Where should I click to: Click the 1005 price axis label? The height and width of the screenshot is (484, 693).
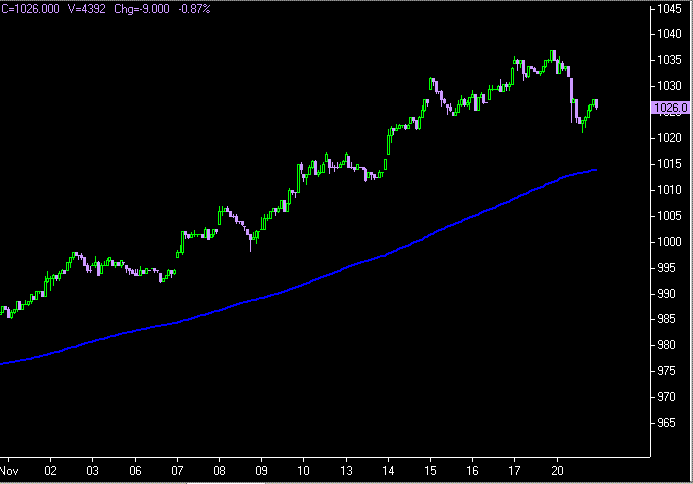pos(669,216)
